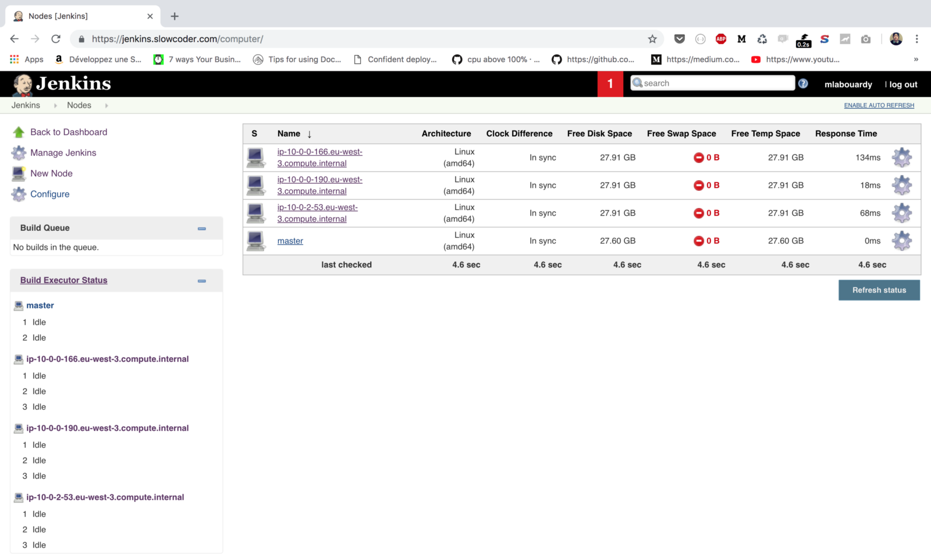This screenshot has width=931, height=560.
Task: Sort the table by Response Time column
Action: click(845, 134)
